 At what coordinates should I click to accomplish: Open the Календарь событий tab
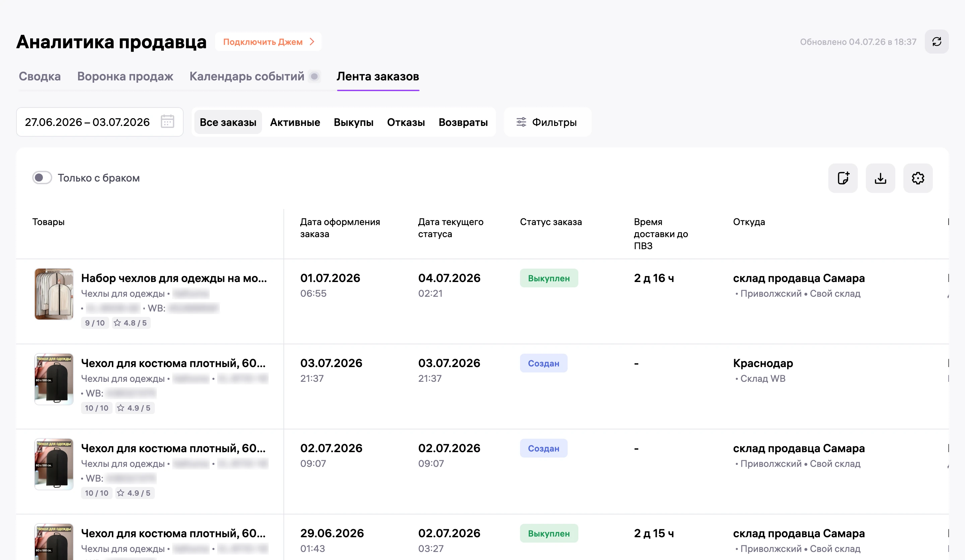(247, 76)
